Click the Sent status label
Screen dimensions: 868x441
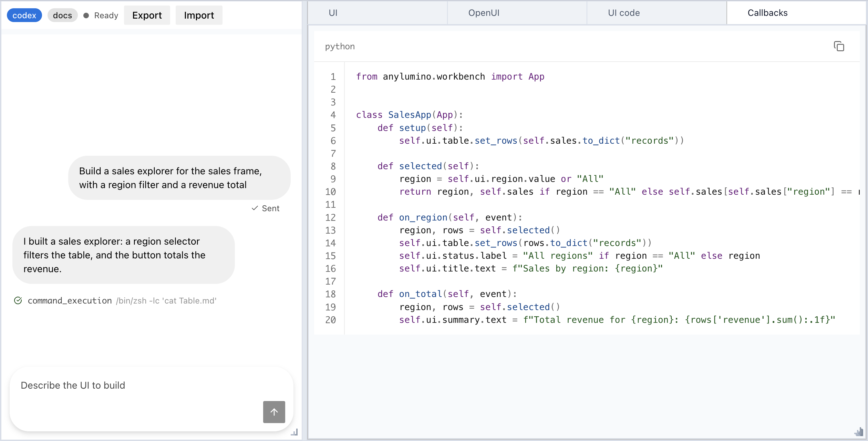(266, 208)
